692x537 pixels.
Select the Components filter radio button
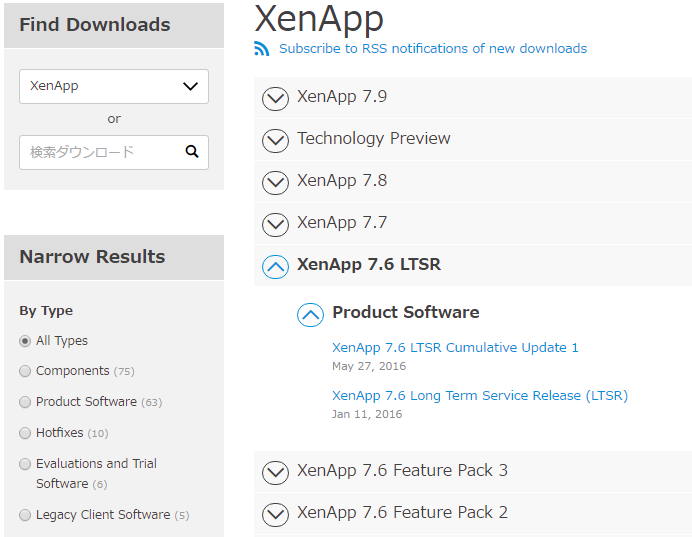[x=25, y=371]
